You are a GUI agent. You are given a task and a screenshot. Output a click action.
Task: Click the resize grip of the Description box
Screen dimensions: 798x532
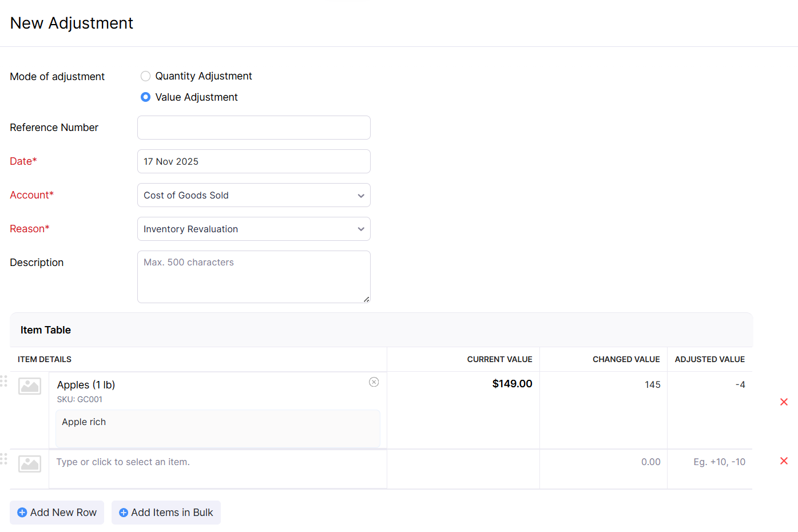click(366, 299)
